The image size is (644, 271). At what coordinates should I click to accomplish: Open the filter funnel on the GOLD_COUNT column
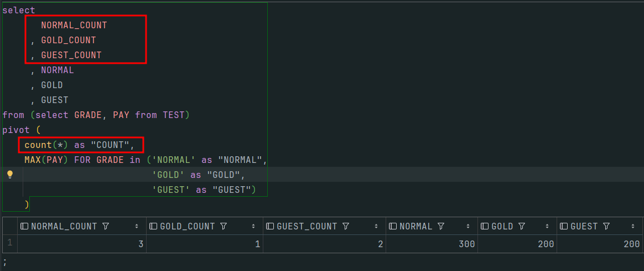tap(224, 226)
